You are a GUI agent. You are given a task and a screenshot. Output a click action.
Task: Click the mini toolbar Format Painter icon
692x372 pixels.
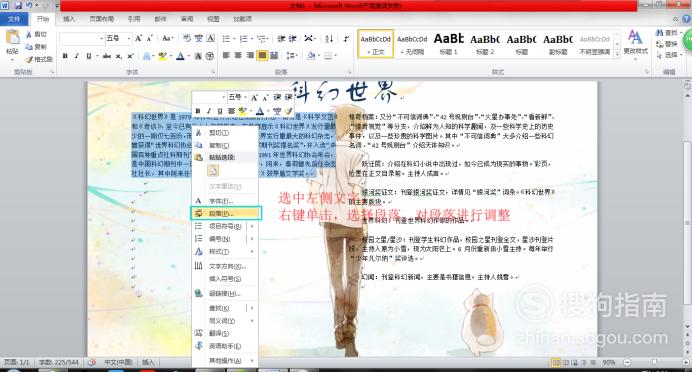coord(288,111)
